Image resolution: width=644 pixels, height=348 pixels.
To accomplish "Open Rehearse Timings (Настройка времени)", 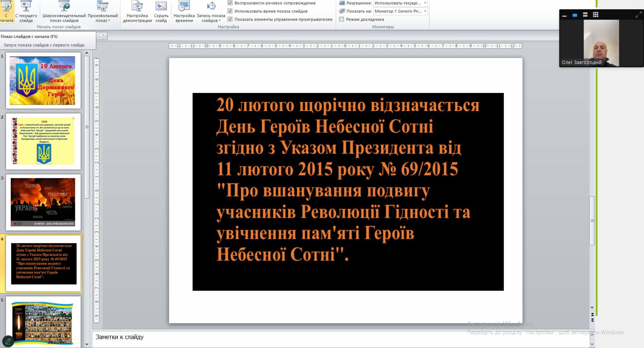I will [x=184, y=12].
